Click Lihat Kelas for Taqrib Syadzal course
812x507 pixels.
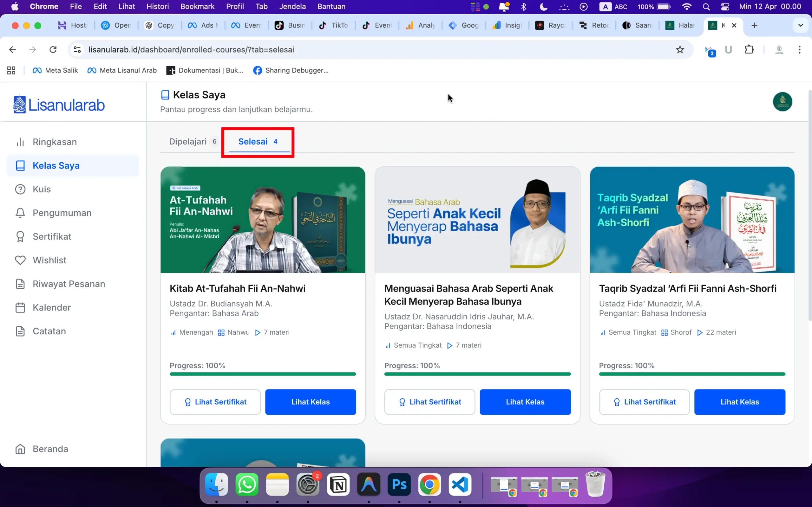(740, 402)
